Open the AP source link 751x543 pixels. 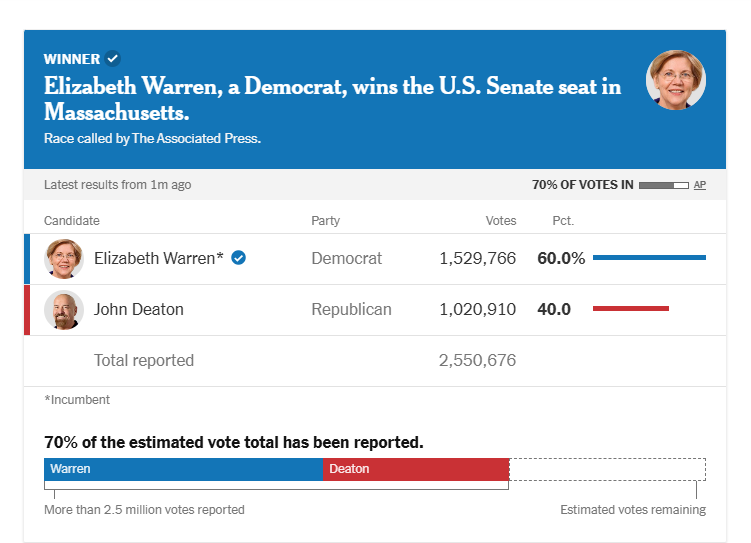click(700, 185)
